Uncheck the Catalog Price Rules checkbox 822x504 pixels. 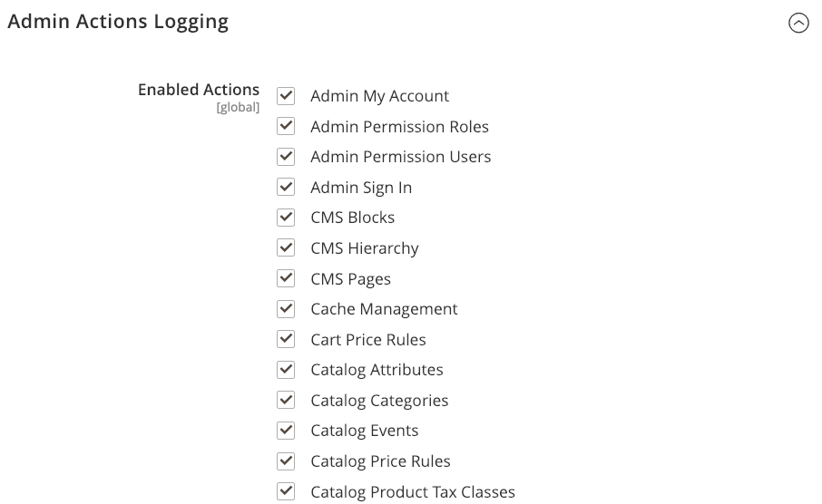[286, 460]
